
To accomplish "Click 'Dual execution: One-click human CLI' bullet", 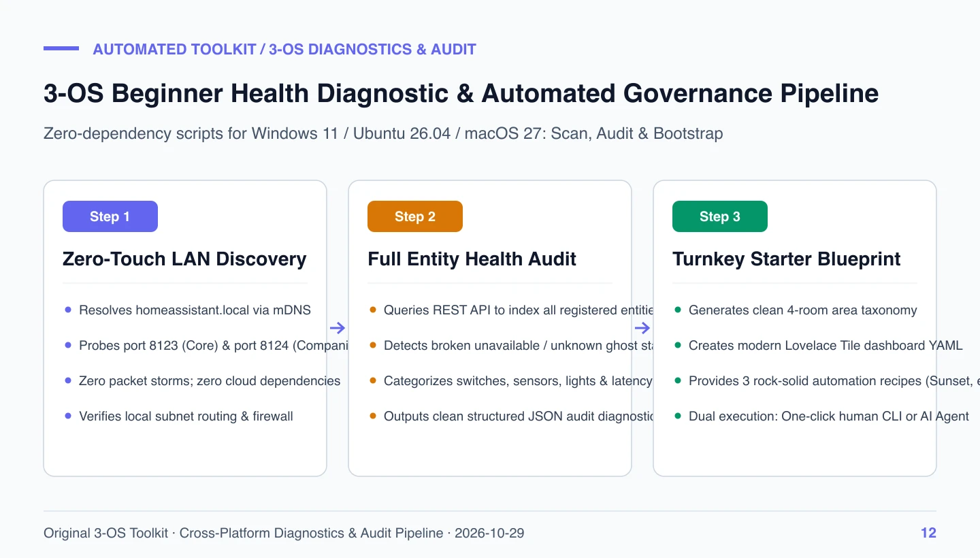I will tap(829, 416).
